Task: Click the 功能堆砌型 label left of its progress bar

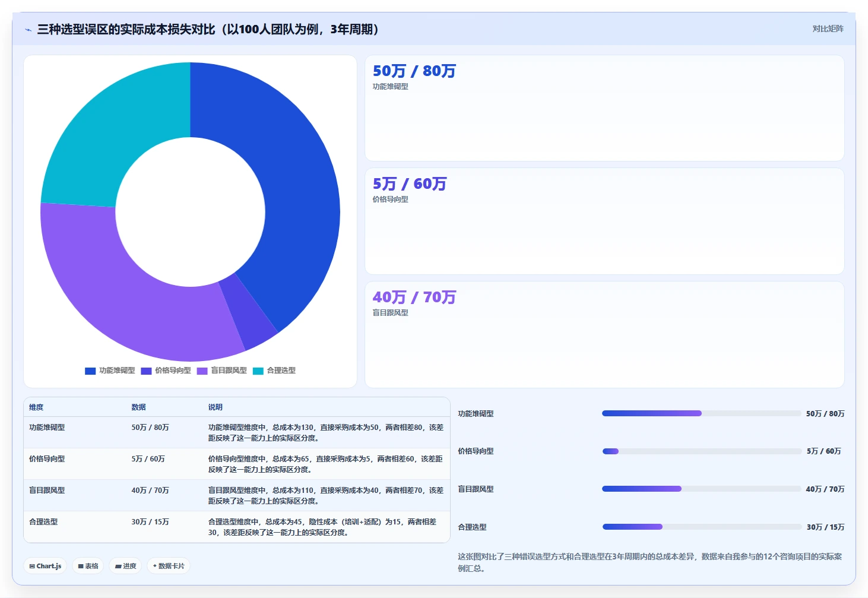Action: click(476, 414)
